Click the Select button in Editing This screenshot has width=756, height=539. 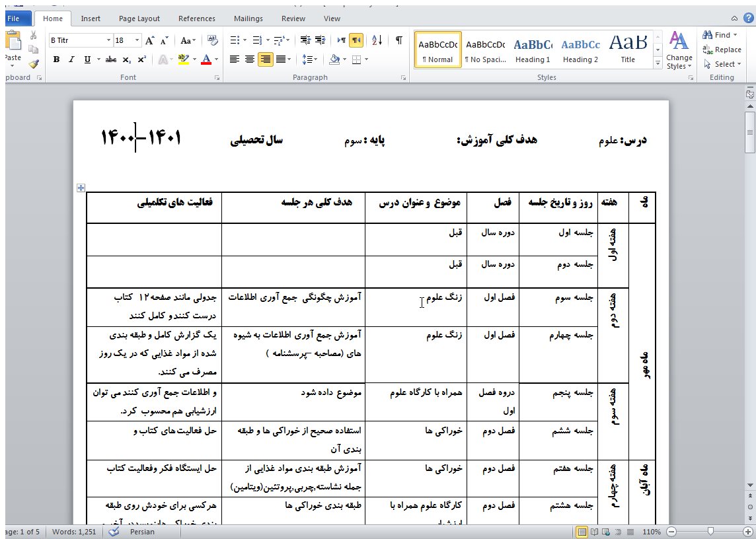click(x=722, y=63)
